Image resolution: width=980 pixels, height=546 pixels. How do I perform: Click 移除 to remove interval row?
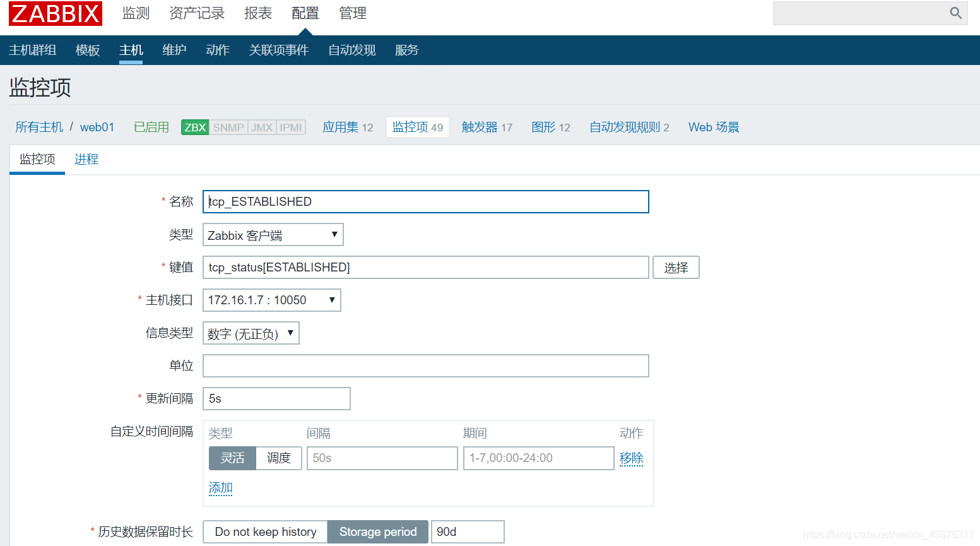coord(631,458)
